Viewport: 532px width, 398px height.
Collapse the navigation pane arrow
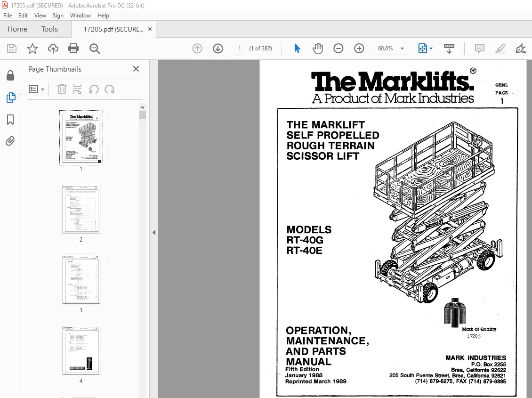click(x=153, y=232)
